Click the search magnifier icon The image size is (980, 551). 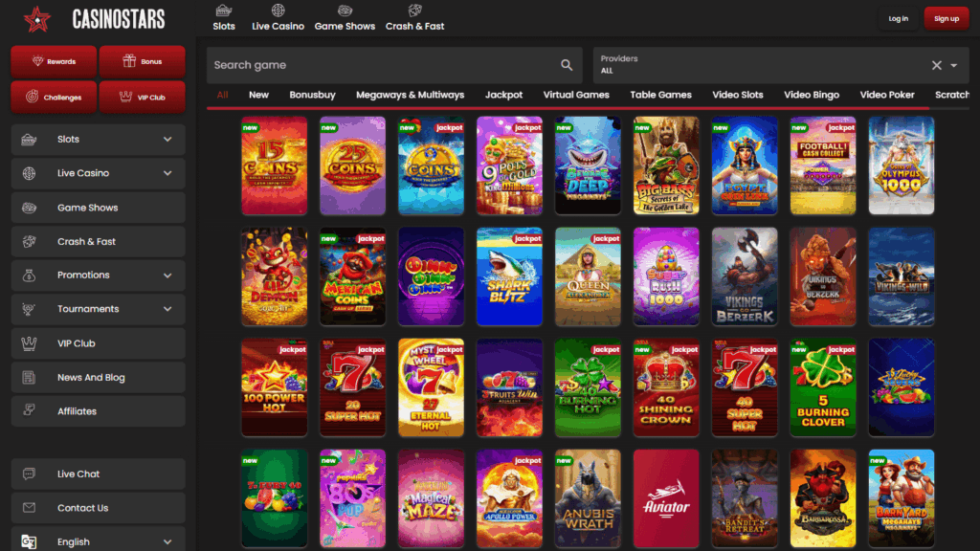(567, 65)
